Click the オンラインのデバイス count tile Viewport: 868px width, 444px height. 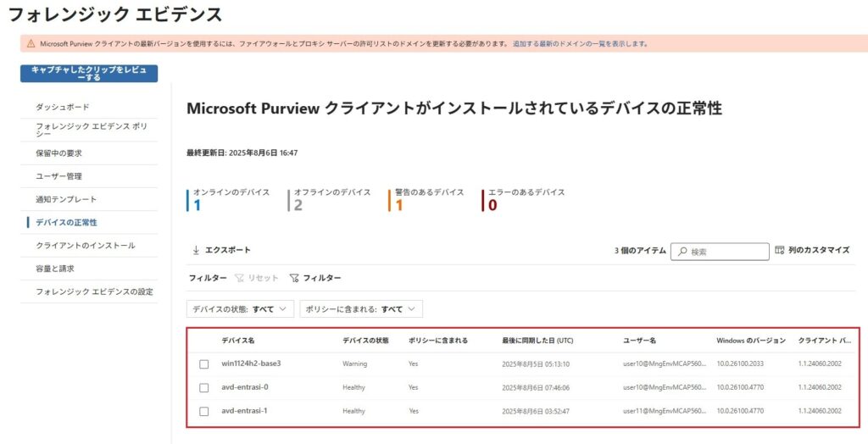(229, 201)
